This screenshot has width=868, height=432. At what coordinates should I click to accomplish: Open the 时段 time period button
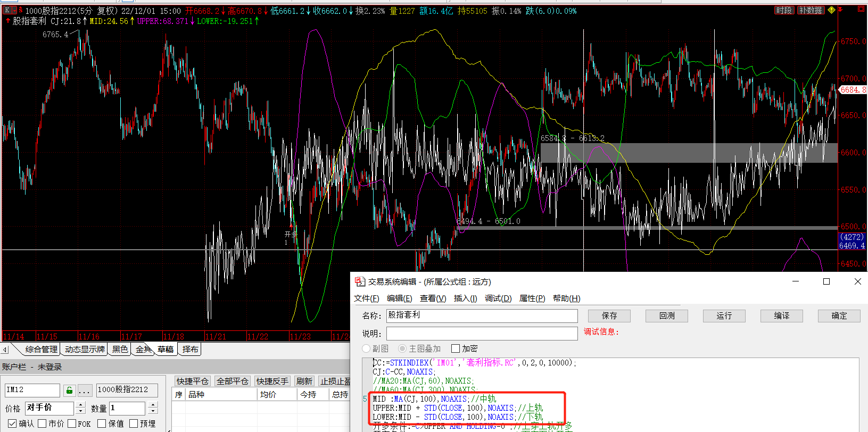click(x=784, y=10)
